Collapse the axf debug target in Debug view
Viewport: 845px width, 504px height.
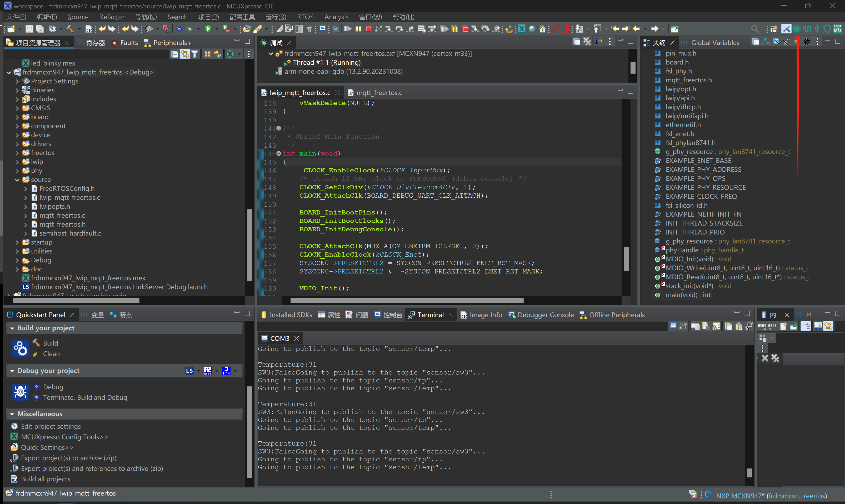[271, 54]
